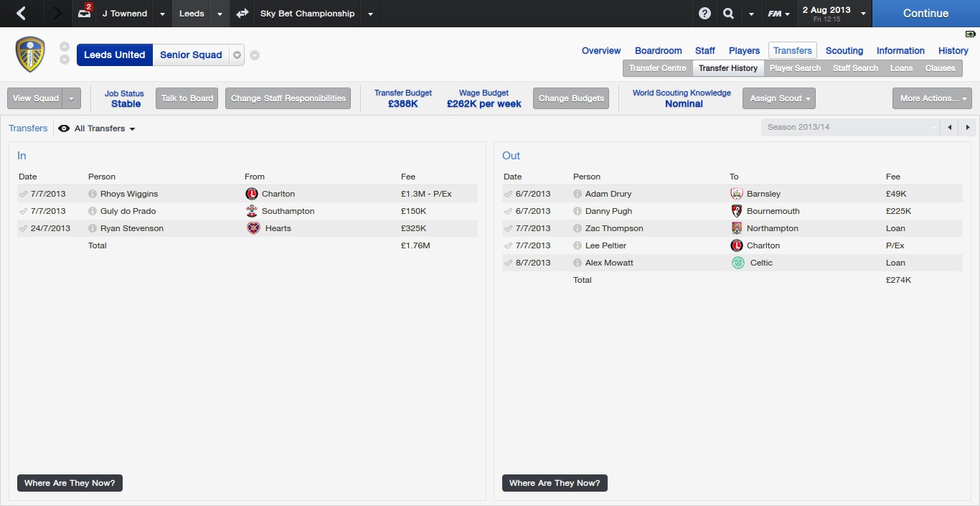Expand the More Actions menu
The width and height of the screenshot is (980, 506).
pos(932,98)
